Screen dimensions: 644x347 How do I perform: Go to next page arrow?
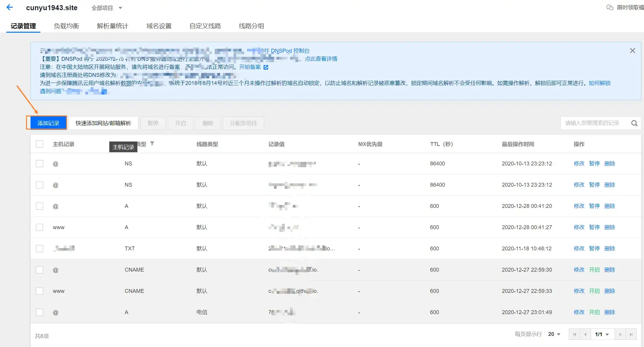(x=620, y=334)
